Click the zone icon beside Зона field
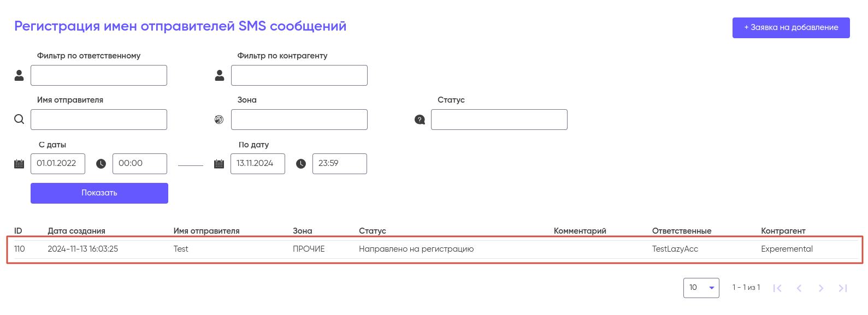 tap(219, 120)
